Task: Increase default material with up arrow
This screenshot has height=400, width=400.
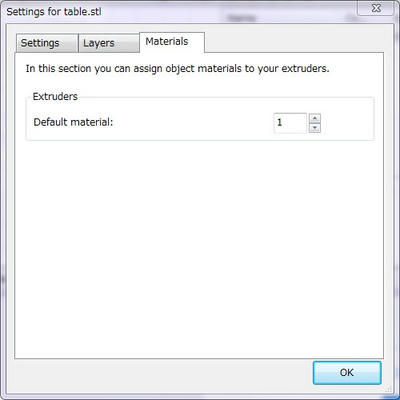Action: [315, 118]
